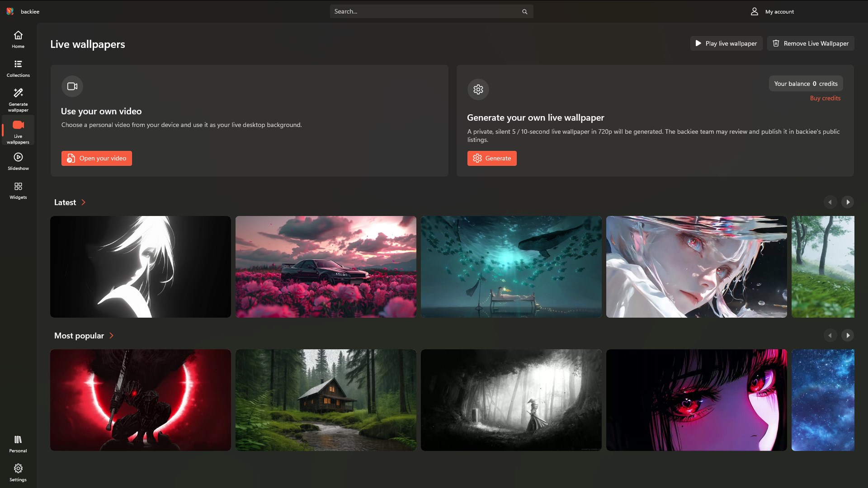Open the car in pink flower field wallpaper
868x488 pixels.
pyautogui.click(x=326, y=267)
